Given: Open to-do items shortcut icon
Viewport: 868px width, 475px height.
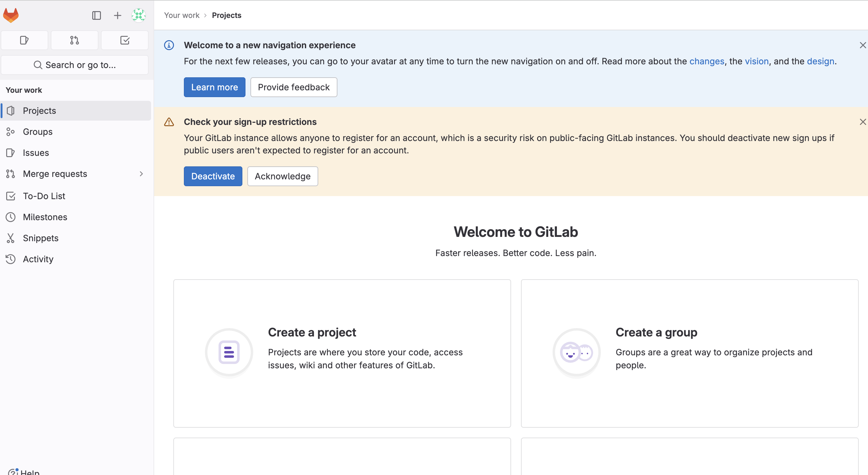Looking at the screenshot, I should pyautogui.click(x=125, y=40).
